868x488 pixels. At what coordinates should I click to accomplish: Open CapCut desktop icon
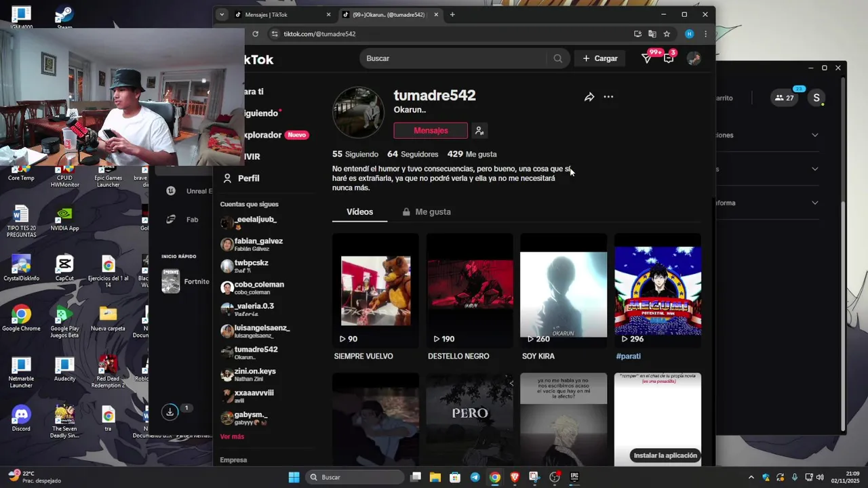64,268
